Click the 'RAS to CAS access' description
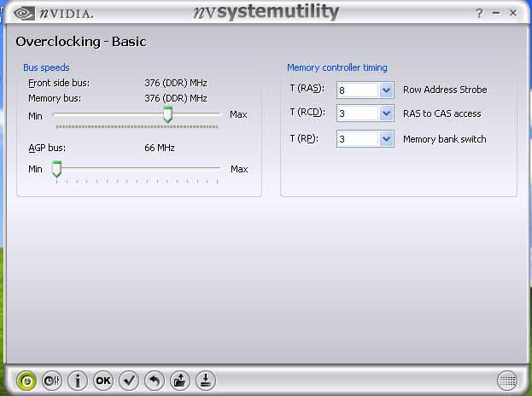Viewport: 532px width, 396px height. click(442, 114)
